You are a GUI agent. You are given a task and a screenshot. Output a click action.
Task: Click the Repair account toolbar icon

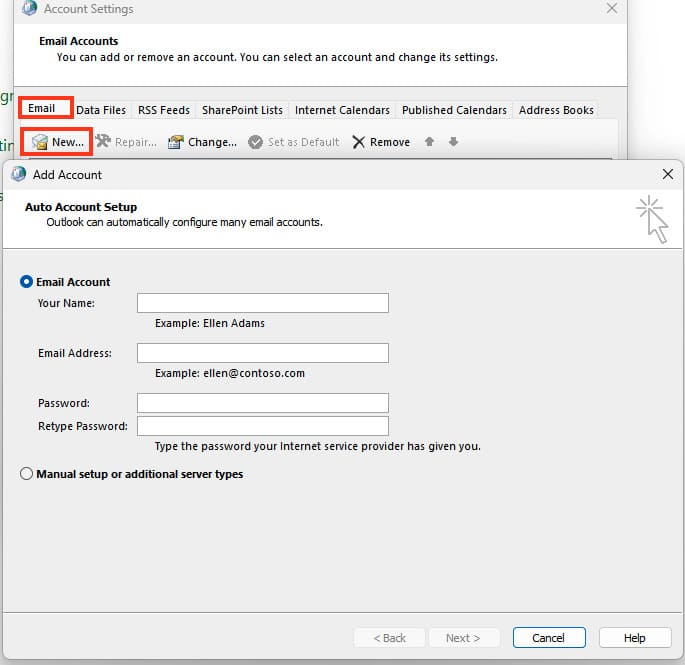(x=103, y=142)
